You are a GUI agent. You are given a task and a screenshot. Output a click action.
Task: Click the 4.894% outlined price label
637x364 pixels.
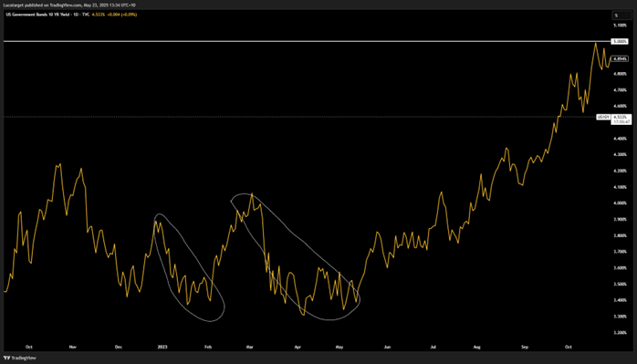(x=620, y=59)
